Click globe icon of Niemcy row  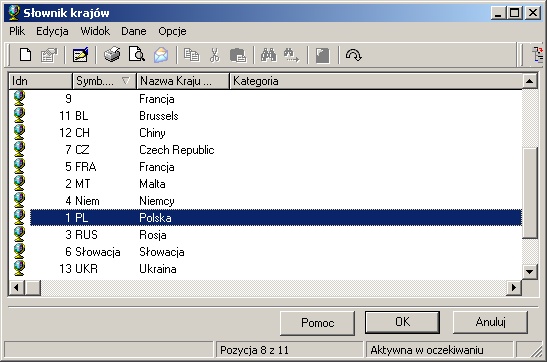pos(19,201)
